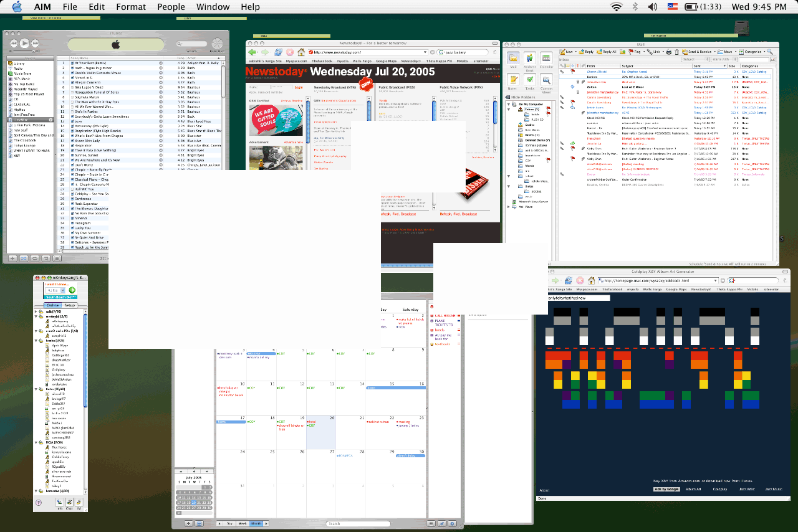The image size is (798, 532).
Task: Click the Info button in AIM buddy list
Action: click(59, 502)
